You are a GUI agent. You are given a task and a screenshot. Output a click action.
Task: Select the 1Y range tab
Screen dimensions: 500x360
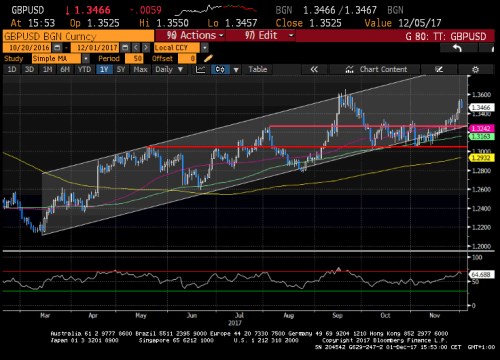[x=104, y=69]
